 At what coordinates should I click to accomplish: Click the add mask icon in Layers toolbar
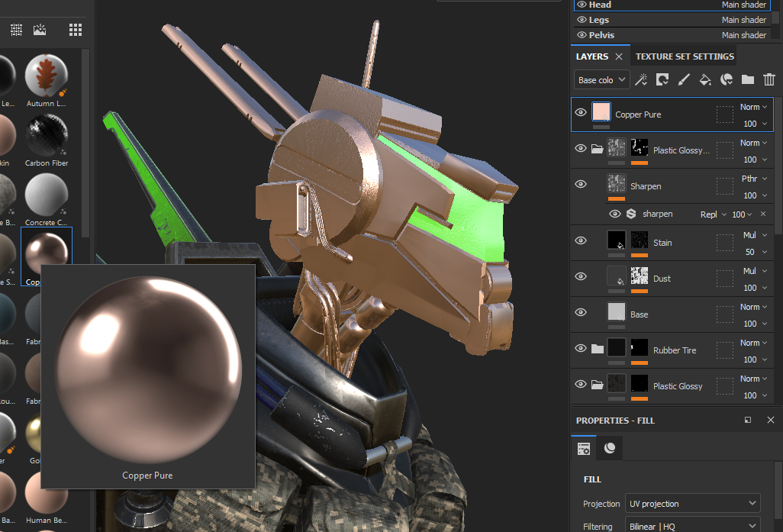(x=662, y=79)
